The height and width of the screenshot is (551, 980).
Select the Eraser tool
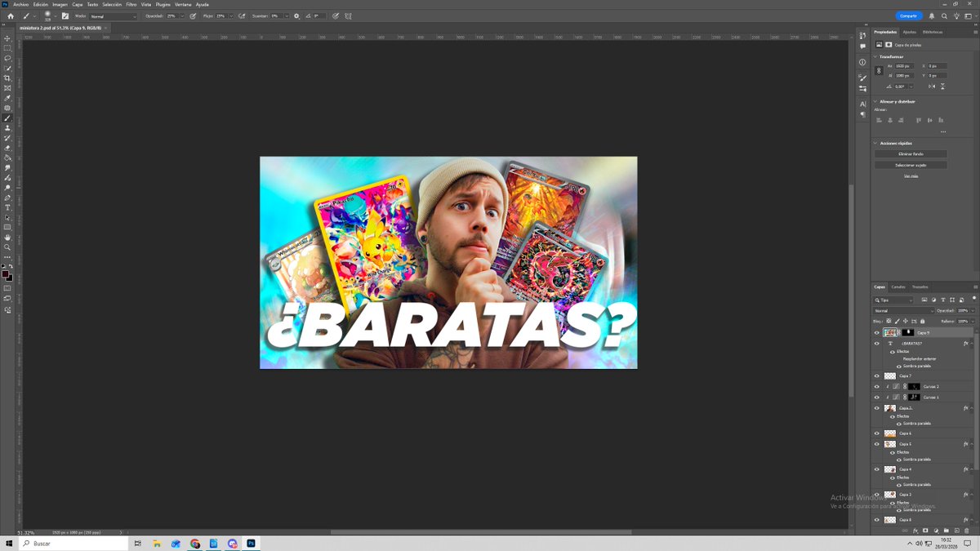click(x=7, y=148)
